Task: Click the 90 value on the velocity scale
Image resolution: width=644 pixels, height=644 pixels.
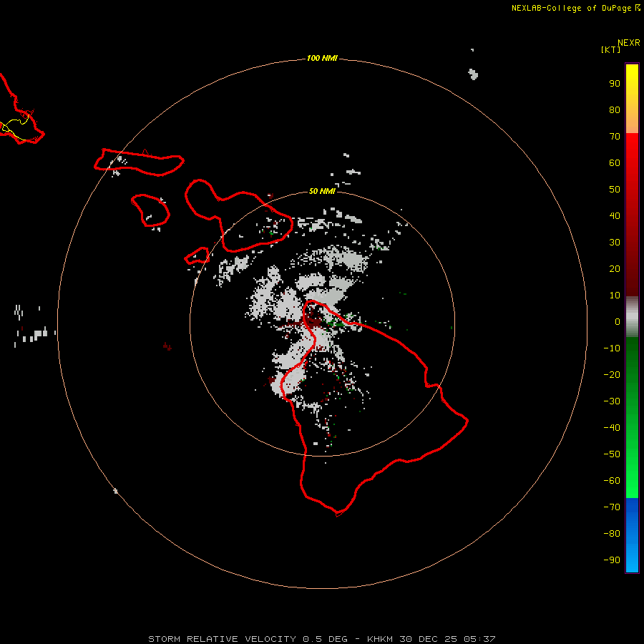Action: click(615, 84)
